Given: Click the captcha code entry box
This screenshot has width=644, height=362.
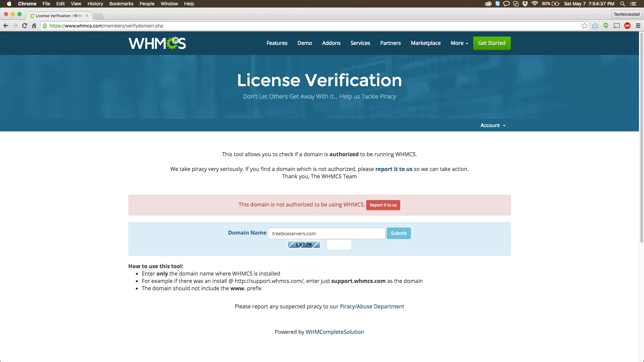Looking at the screenshot, I should coord(339,245).
